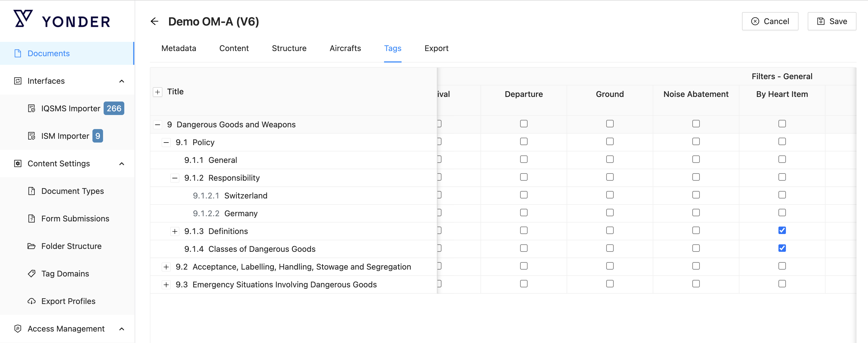Open the Export tab
The image size is (868, 343).
pos(436,48)
